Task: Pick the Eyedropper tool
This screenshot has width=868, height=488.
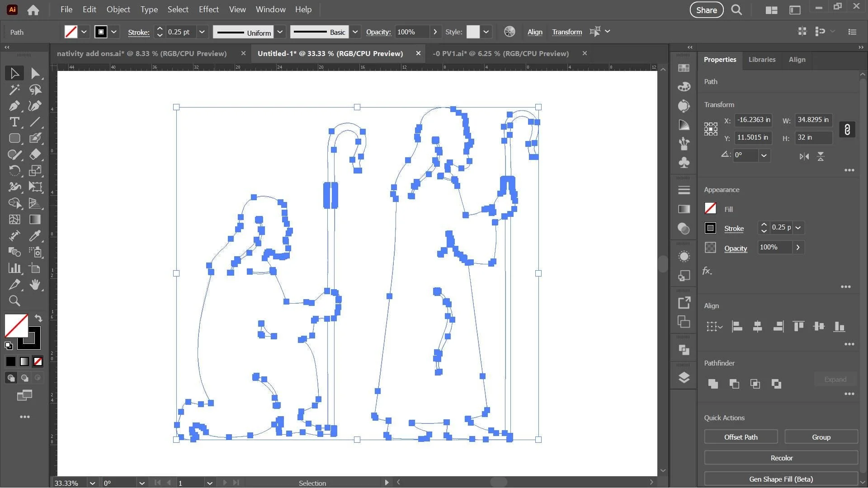Action: click(35, 236)
